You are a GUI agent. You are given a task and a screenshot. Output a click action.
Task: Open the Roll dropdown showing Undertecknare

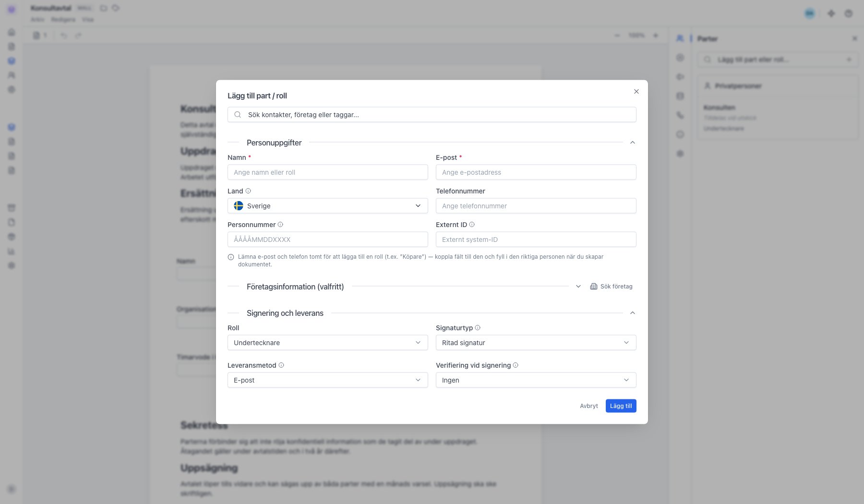328,343
